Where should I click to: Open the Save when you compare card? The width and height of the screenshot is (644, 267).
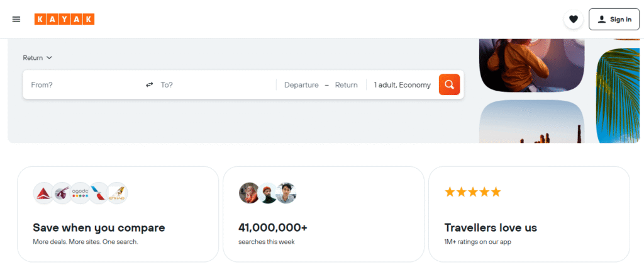118,214
